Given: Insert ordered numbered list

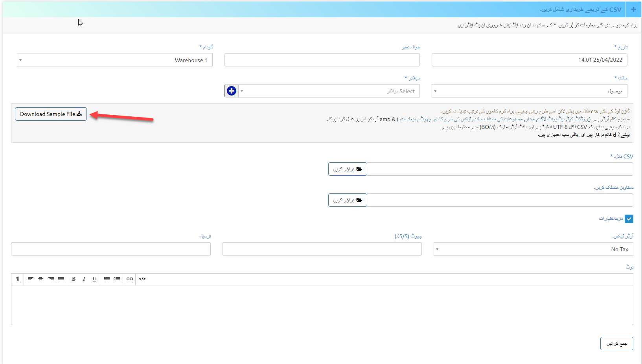Looking at the screenshot, I should pyautogui.click(x=117, y=279).
